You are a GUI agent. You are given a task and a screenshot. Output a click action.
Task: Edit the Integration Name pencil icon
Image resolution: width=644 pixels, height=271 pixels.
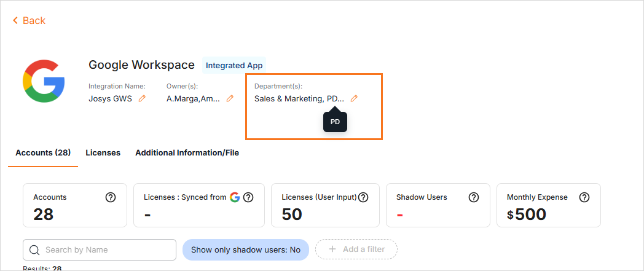[142, 98]
